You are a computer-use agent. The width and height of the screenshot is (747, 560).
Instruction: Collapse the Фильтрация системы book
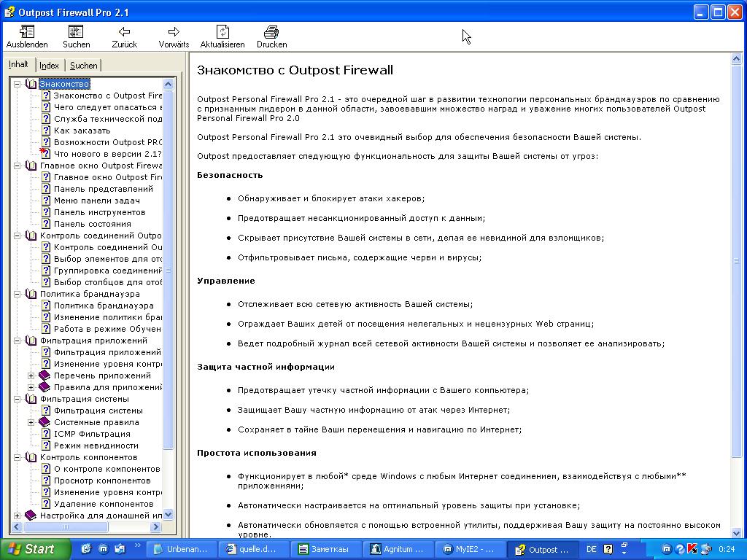point(18,399)
